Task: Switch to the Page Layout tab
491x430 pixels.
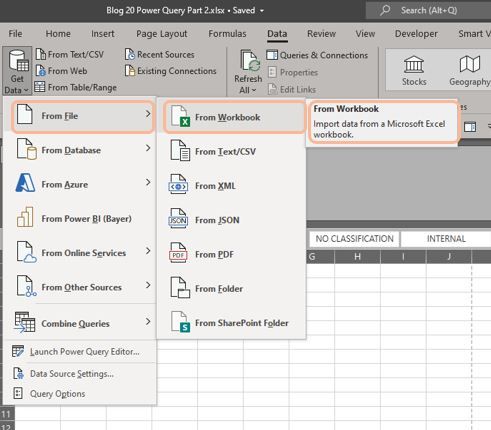Action: click(x=162, y=34)
